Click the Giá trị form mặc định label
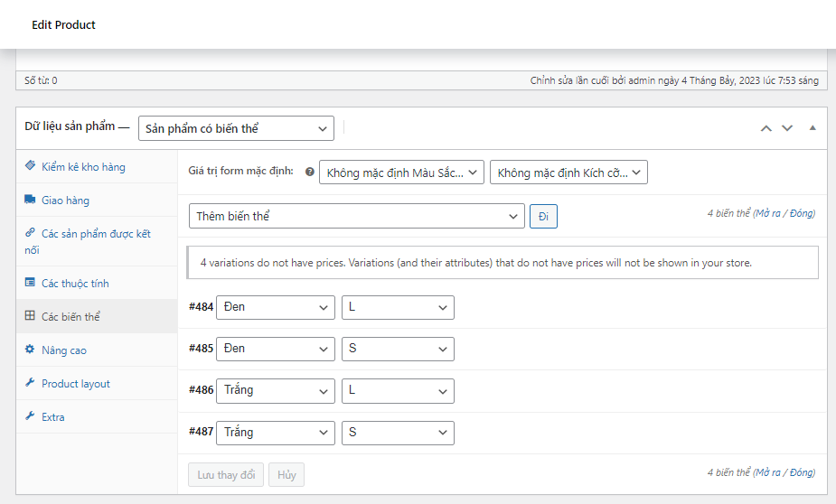 [x=240, y=171]
